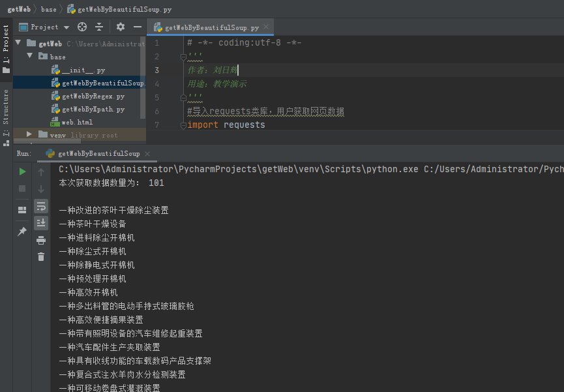Click '本次获取数据数量为: 101' console line

tap(111, 183)
